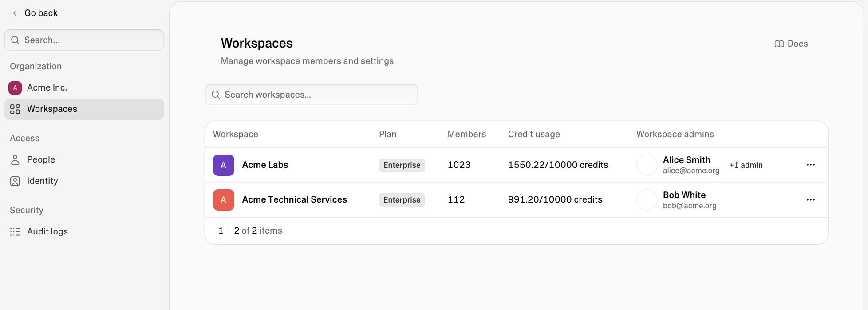The image size is (868, 310).
Task: Click the Access section label
Action: coord(25,138)
